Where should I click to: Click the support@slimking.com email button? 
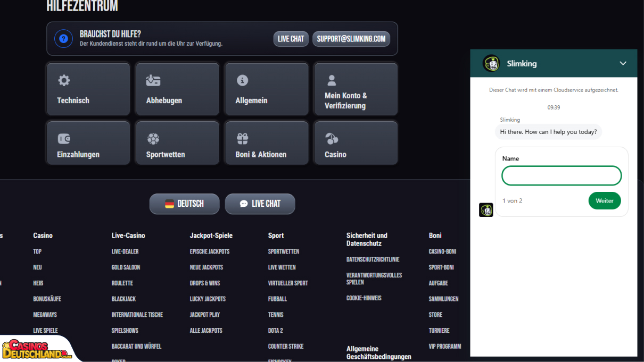351,39
